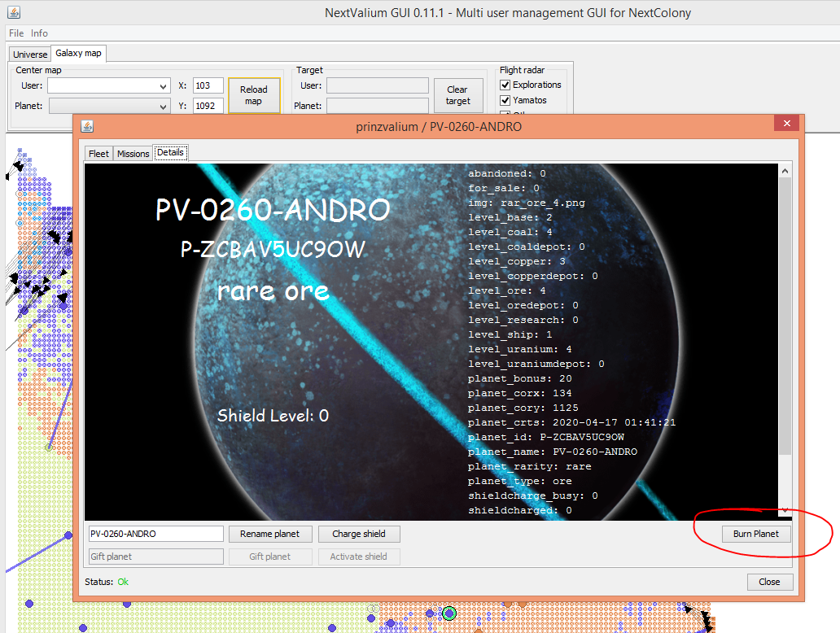Open the Missions tab
840x633 pixels.
tap(133, 153)
